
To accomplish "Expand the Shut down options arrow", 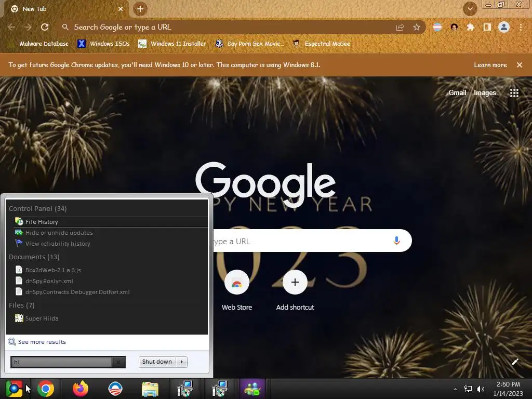I will coord(182,362).
